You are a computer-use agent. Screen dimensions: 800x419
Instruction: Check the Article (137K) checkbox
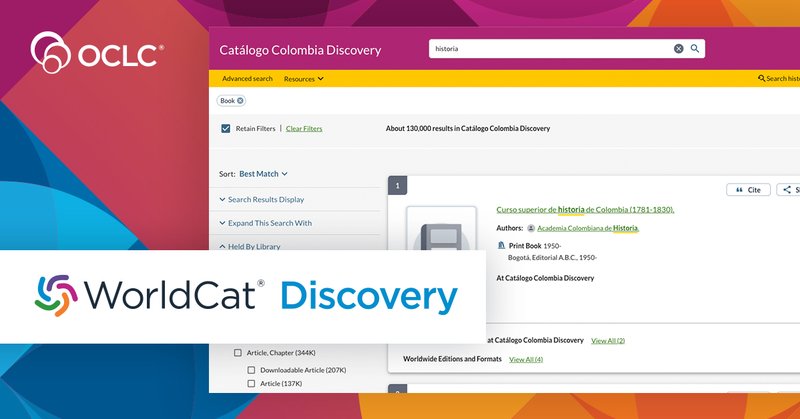251,383
